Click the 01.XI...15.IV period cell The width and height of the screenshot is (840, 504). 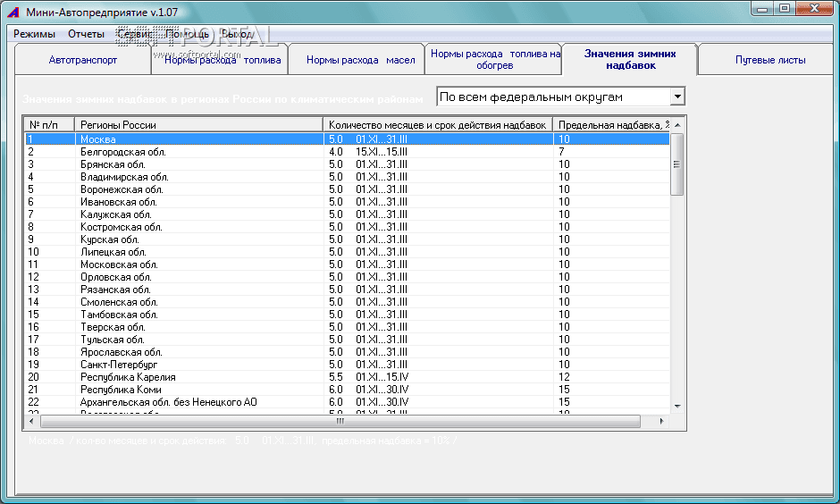[x=382, y=376]
